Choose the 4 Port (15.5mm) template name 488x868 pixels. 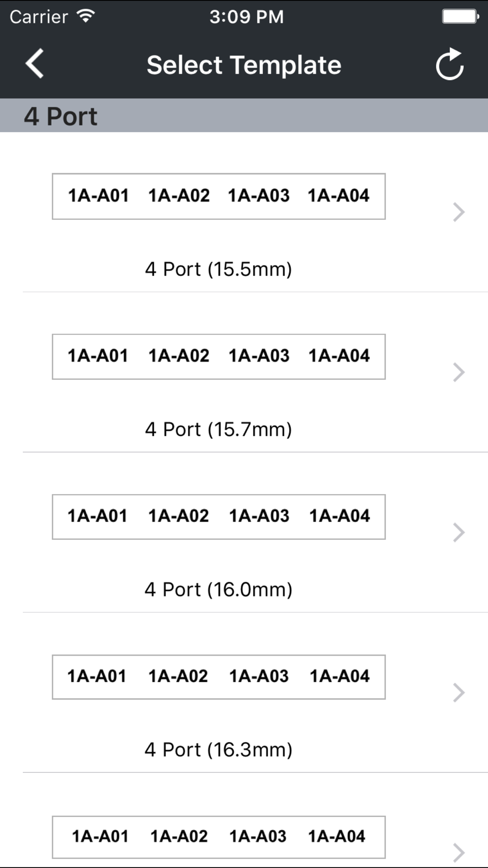click(x=219, y=269)
